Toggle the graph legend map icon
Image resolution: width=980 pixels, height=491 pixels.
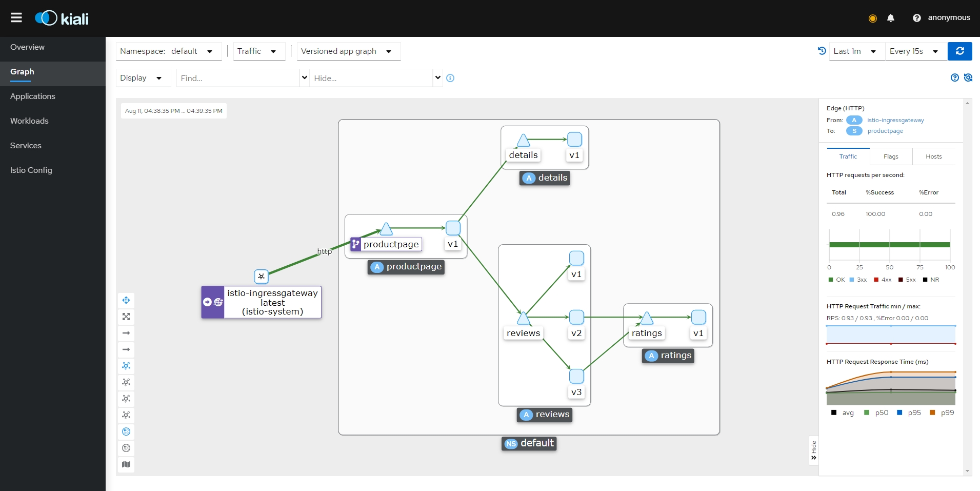click(126, 464)
